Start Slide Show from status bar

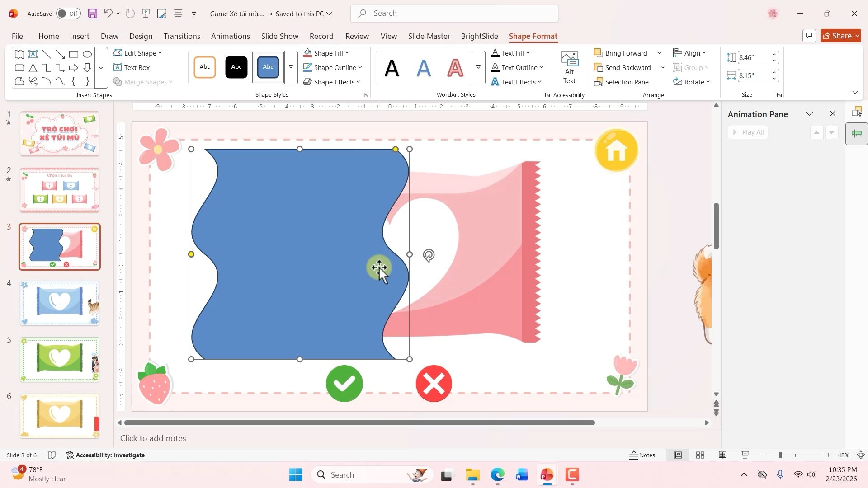(745, 455)
